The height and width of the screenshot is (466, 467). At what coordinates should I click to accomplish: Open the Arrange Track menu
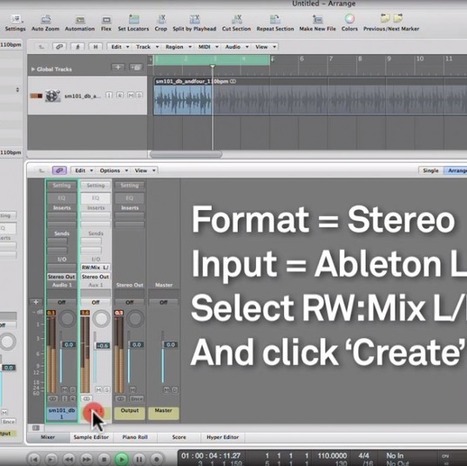click(x=147, y=47)
